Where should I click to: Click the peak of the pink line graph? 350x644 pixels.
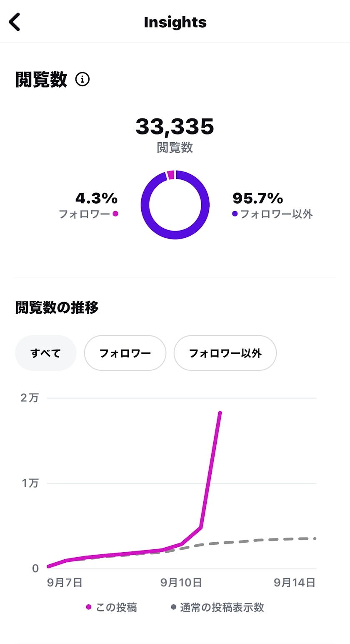click(x=220, y=413)
